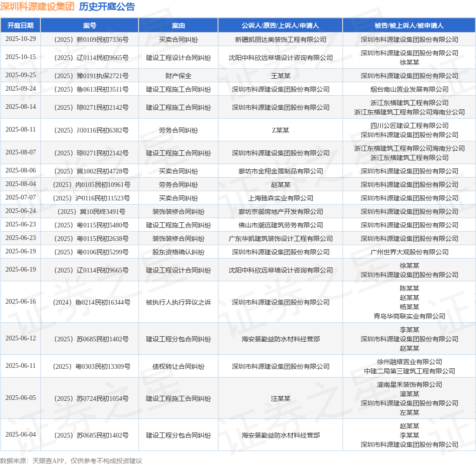Click the 深圳科源建设集团 title text
This screenshot has height=465, width=476.
37,7
